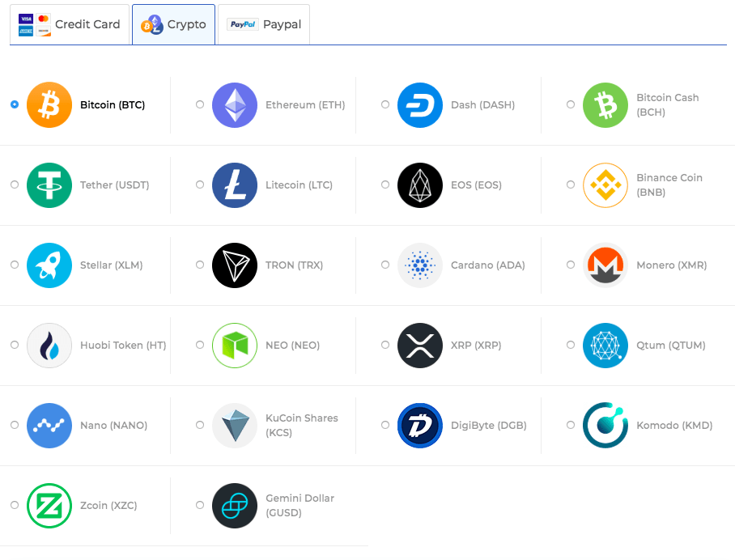The image size is (735, 560).
Task: Click the dotted Cardano logo icon
Action: click(420, 265)
